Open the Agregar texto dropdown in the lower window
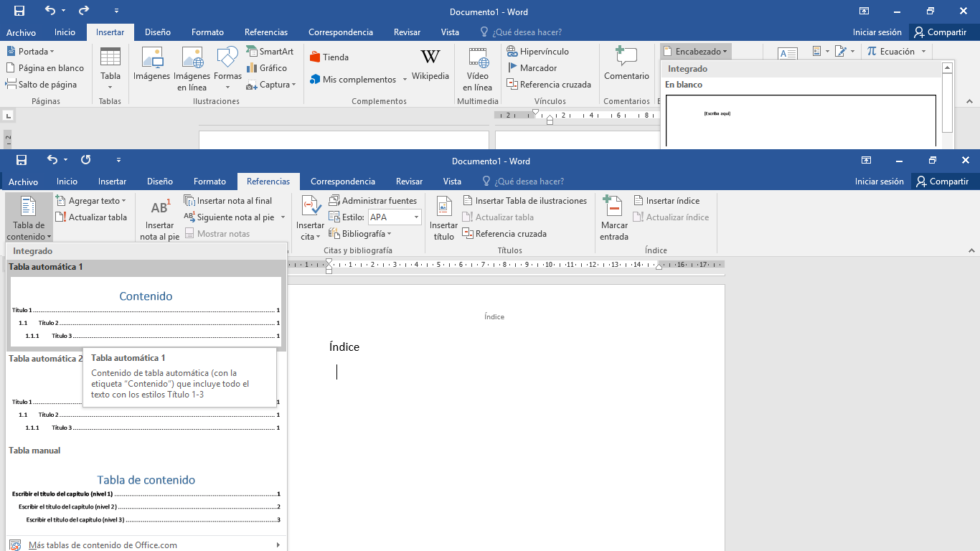Screen dimensions: 980x551 [x=91, y=201]
